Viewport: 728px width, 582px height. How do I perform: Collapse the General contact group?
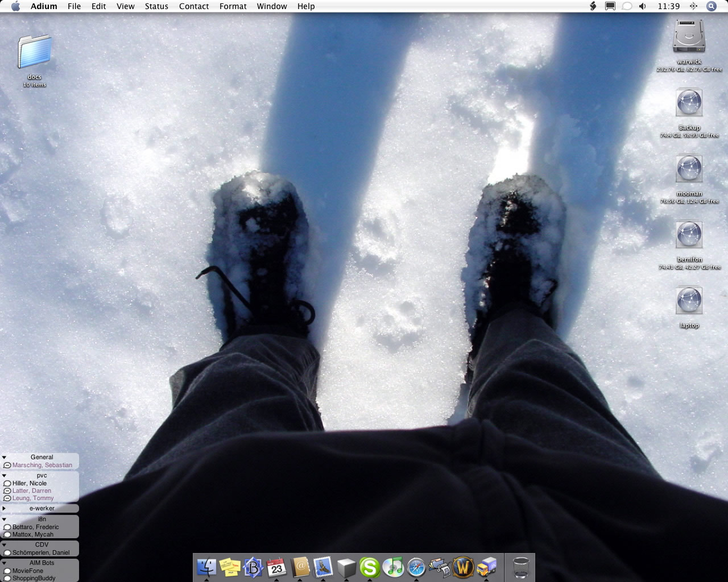(x=4, y=457)
